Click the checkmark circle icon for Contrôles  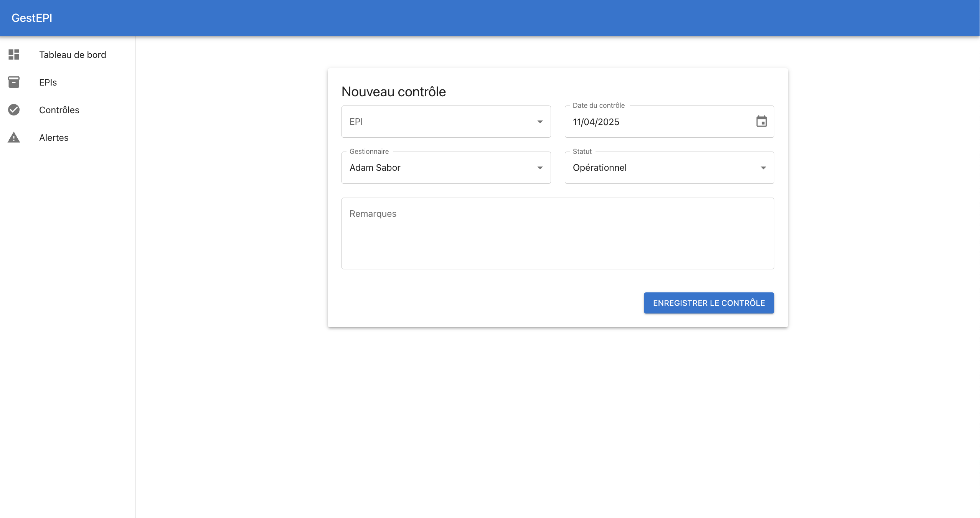(x=14, y=110)
